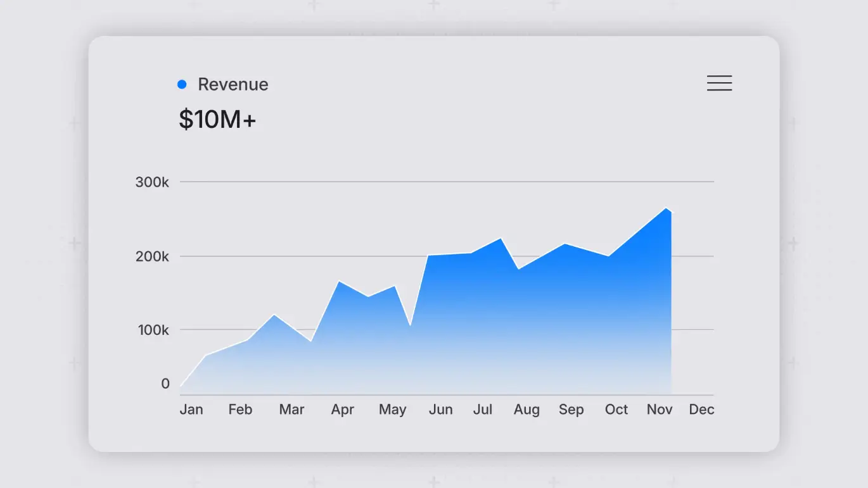Click the blue Revenue legend dot
This screenshot has height=488, width=868.
182,84
